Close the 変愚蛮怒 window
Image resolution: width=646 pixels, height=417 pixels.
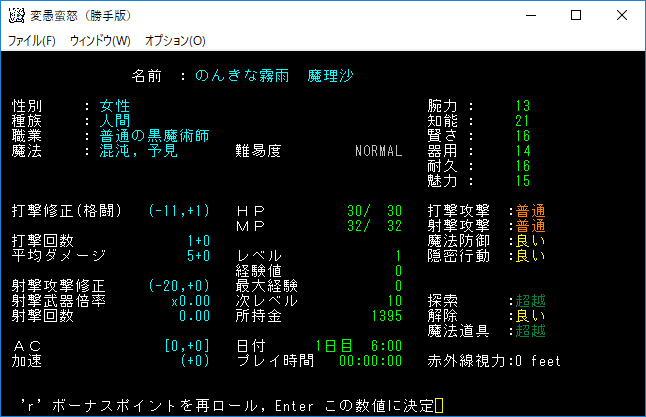coord(621,16)
